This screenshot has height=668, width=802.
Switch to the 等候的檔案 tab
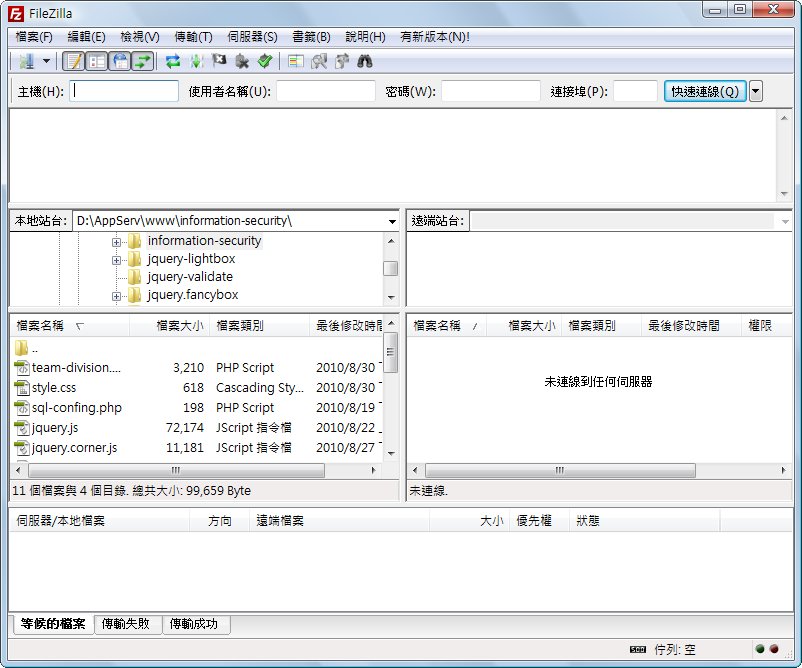click(53, 624)
